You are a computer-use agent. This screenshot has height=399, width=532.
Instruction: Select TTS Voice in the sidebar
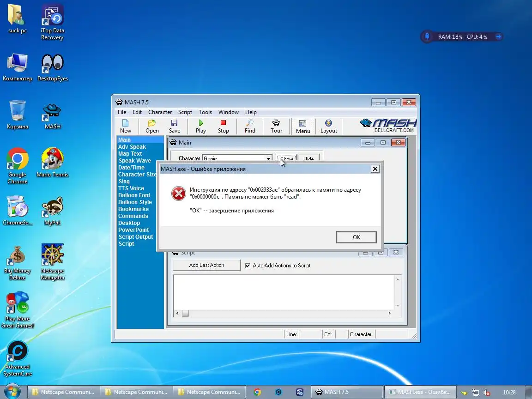131,188
